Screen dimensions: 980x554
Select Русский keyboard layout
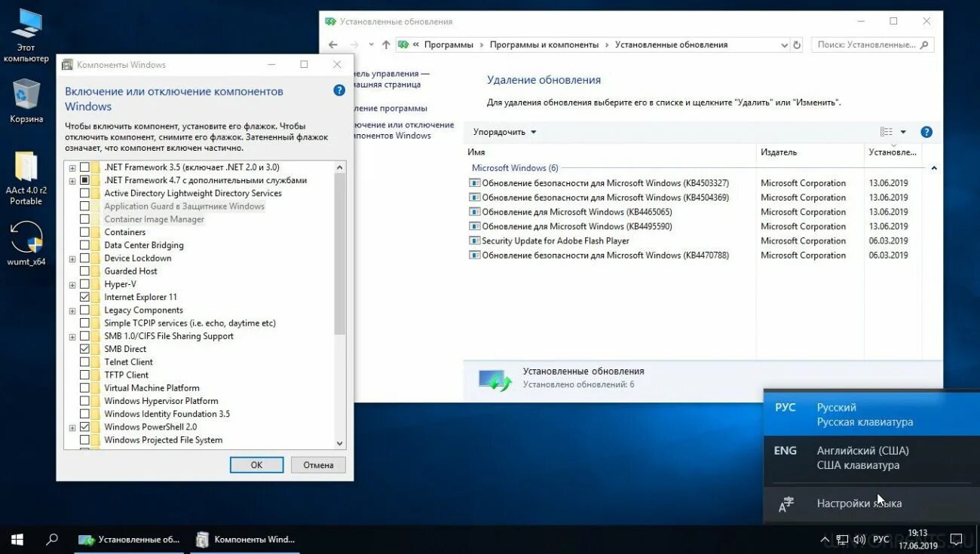[x=871, y=415]
